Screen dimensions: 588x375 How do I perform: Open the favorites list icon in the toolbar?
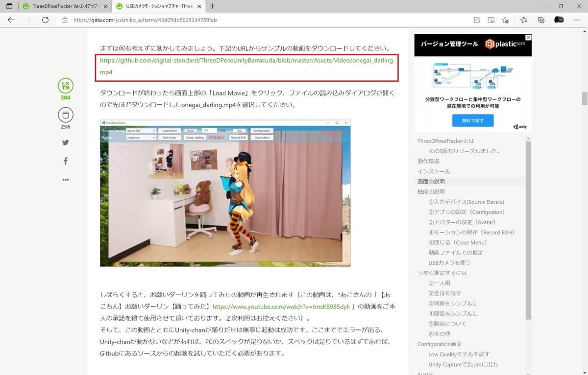[524, 20]
